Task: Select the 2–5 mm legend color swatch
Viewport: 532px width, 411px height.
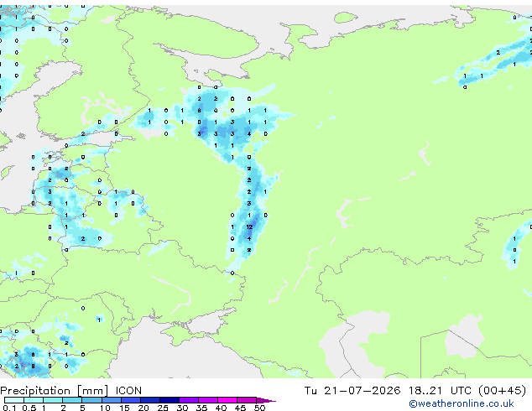Action: (72, 400)
